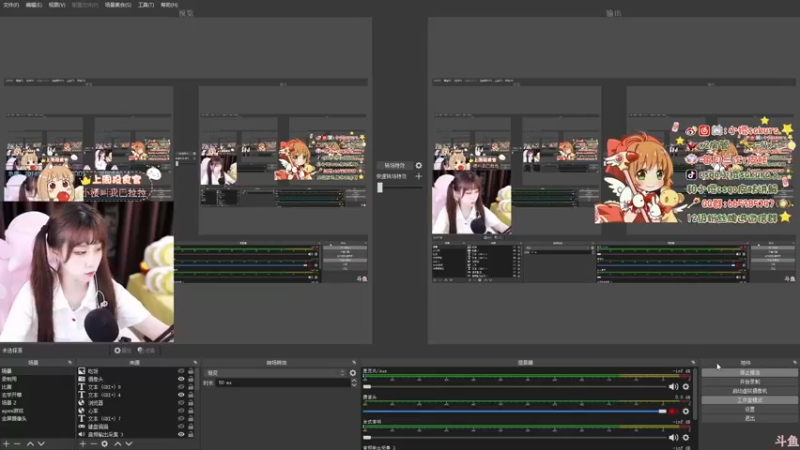Toggle the lock on the 浏览器 source
This screenshot has width=800, height=450.
[191, 403]
